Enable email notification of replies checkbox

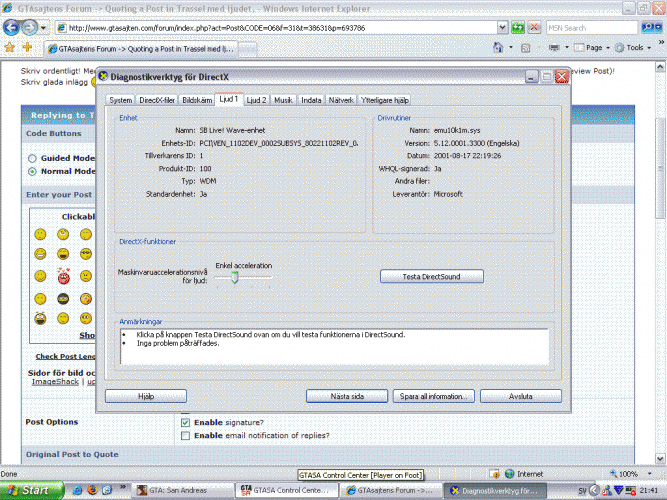pyautogui.click(x=185, y=435)
